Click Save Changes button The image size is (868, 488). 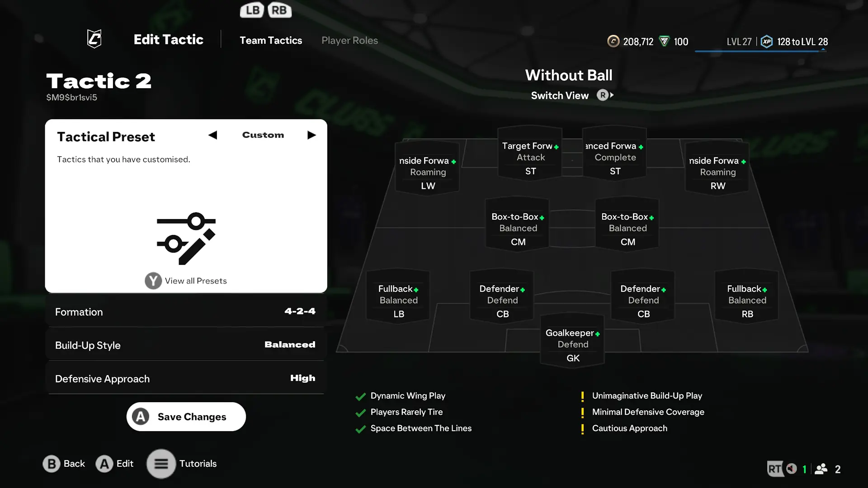pyautogui.click(x=186, y=417)
